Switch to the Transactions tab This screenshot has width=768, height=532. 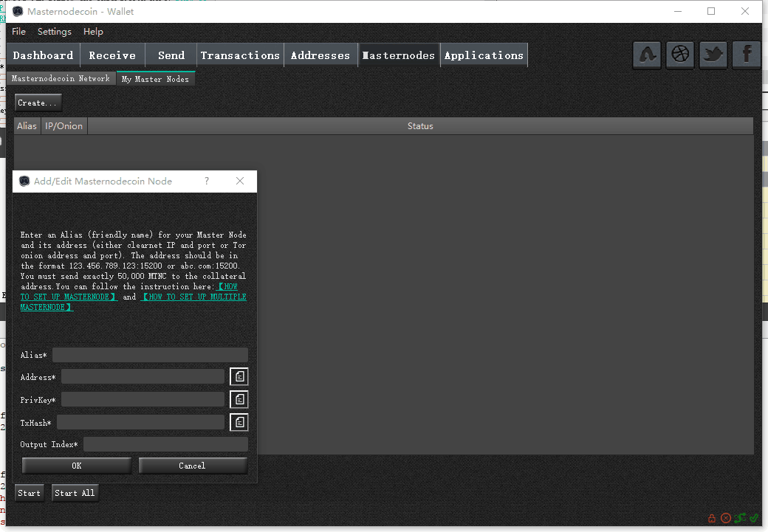240,55
